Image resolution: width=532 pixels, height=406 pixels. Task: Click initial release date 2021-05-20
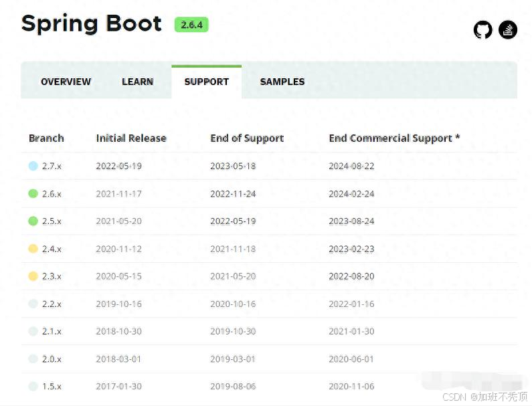118,221
